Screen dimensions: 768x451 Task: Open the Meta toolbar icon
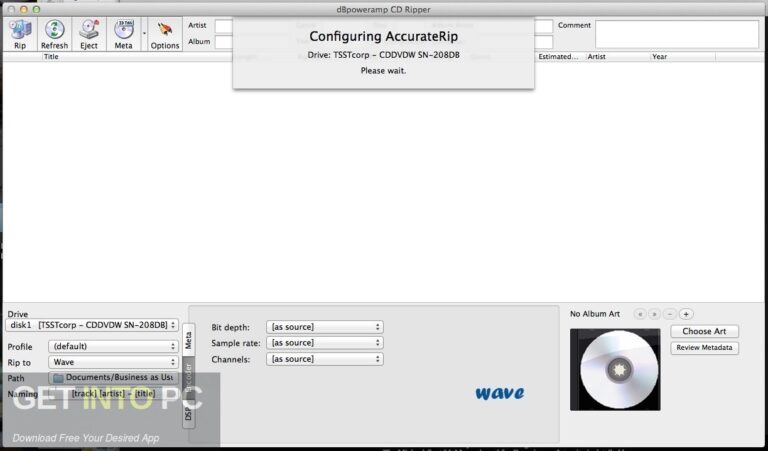click(x=123, y=34)
